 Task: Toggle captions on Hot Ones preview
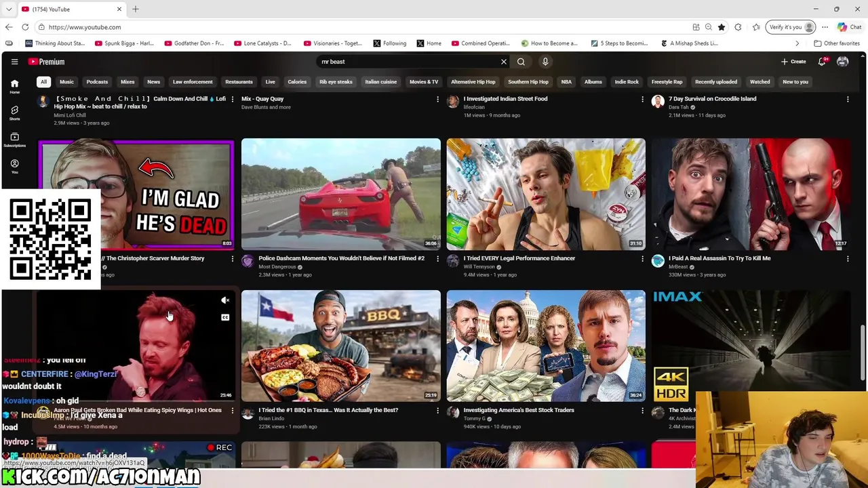(x=225, y=317)
